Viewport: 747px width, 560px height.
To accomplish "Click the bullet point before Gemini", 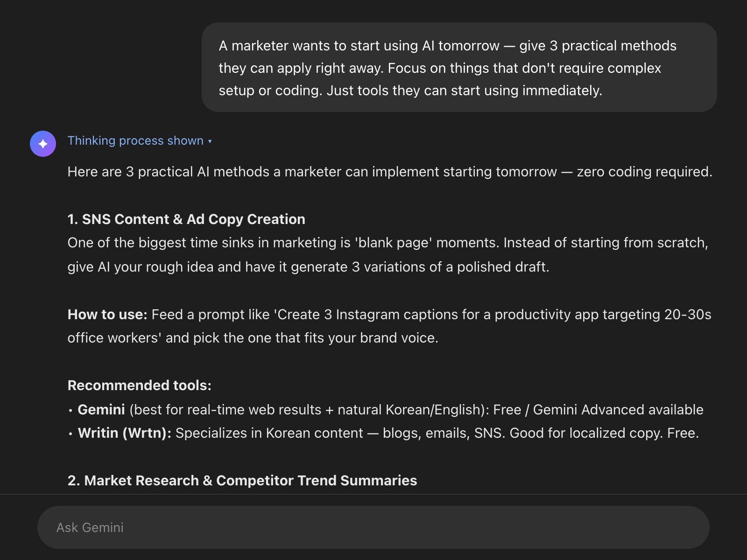I will (70, 411).
